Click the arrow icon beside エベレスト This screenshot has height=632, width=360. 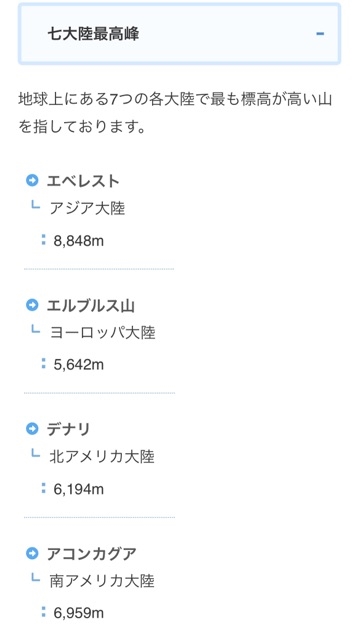point(32,181)
